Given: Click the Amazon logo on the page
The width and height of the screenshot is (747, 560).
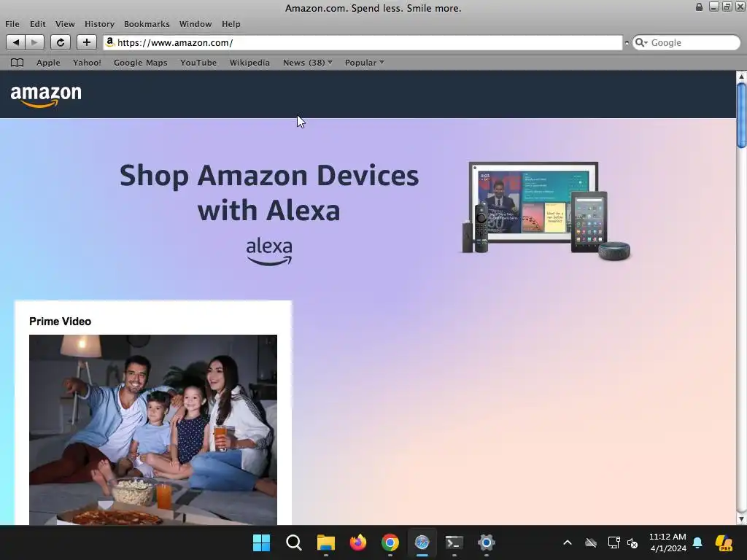Looking at the screenshot, I should [46, 96].
